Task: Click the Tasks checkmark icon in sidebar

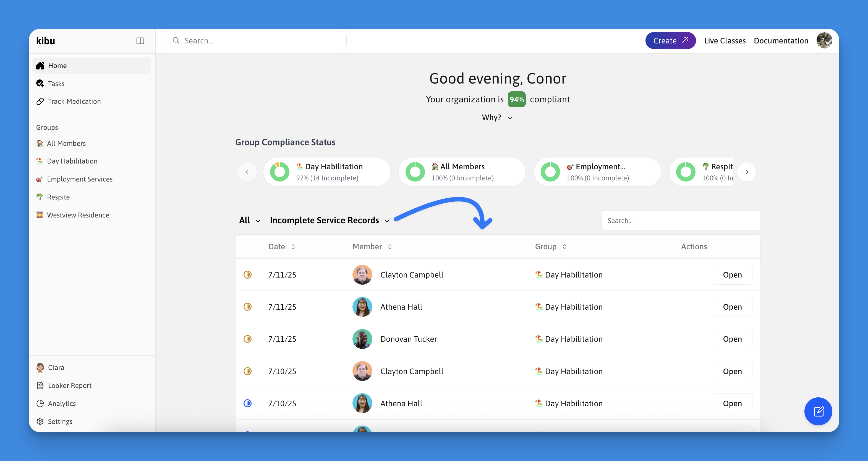Action: pos(40,83)
